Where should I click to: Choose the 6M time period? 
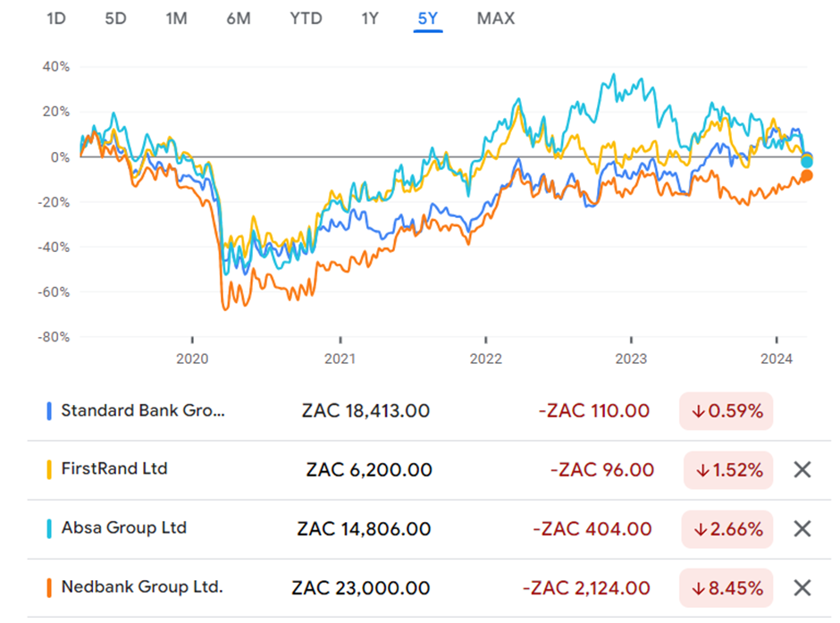[x=238, y=18]
